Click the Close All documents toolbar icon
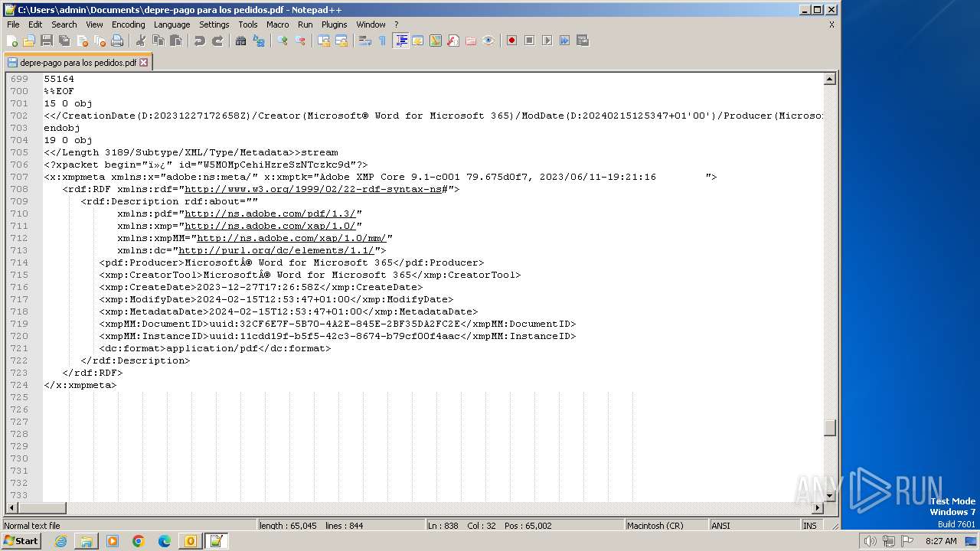 (x=100, y=41)
